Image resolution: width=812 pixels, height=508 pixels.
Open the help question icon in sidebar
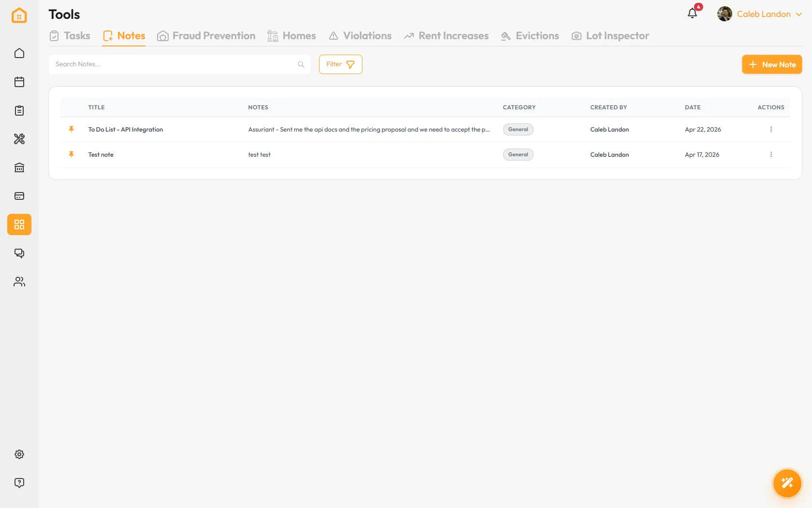tap(19, 483)
